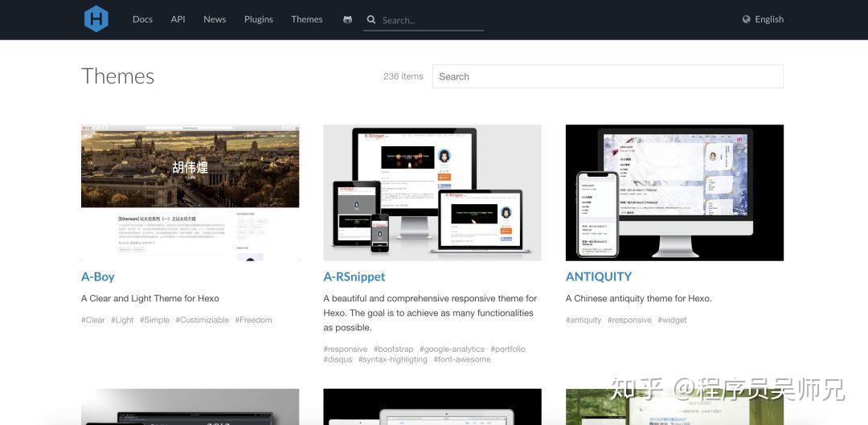The width and height of the screenshot is (868, 425).
Task: Select the #Freedom tag
Action: coord(253,320)
